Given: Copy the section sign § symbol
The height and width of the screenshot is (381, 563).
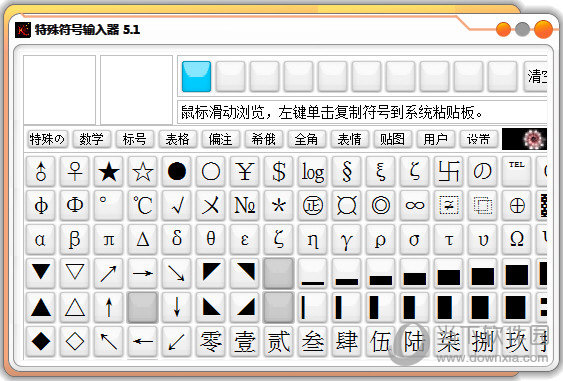Looking at the screenshot, I should [346, 172].
